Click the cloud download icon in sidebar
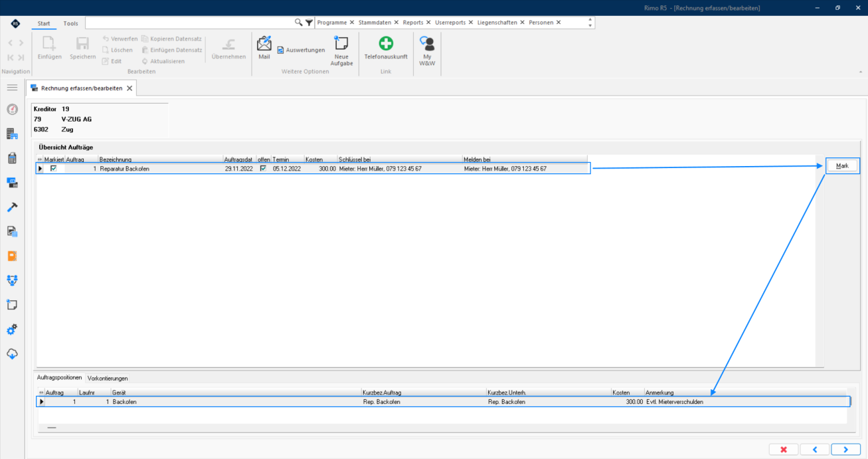The height and width of the screenshot is (459, 868). coord(12,354)
